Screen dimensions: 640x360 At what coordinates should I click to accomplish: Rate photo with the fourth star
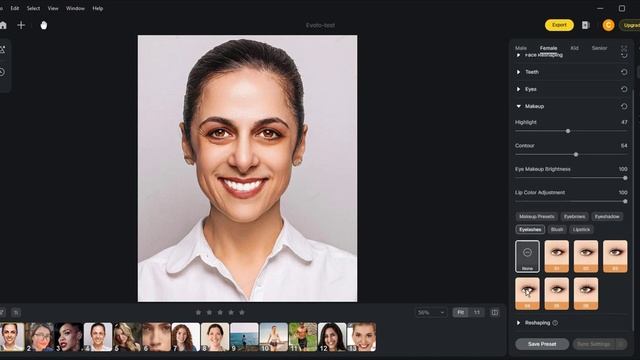point(231,312)
